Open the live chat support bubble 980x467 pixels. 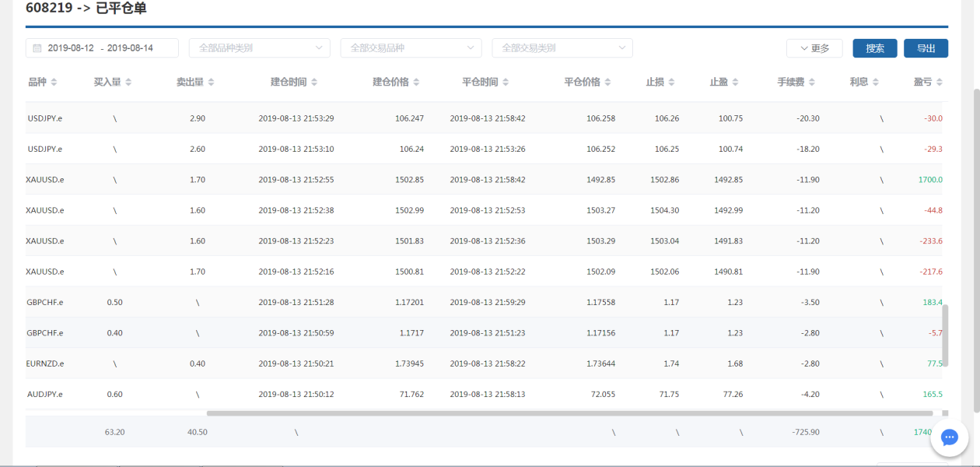point(949,437)
